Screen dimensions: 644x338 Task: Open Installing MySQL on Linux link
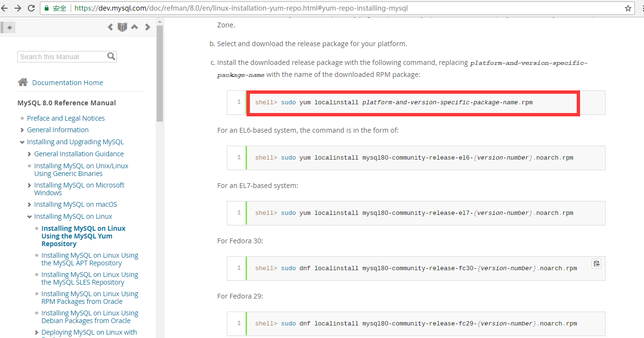tap(73, 216)
